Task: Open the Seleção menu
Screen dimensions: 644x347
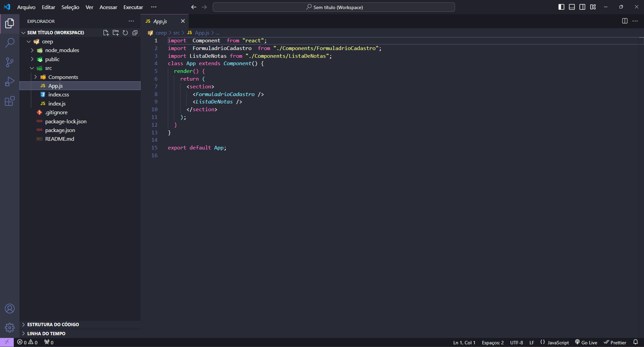Action: point(70,7)
